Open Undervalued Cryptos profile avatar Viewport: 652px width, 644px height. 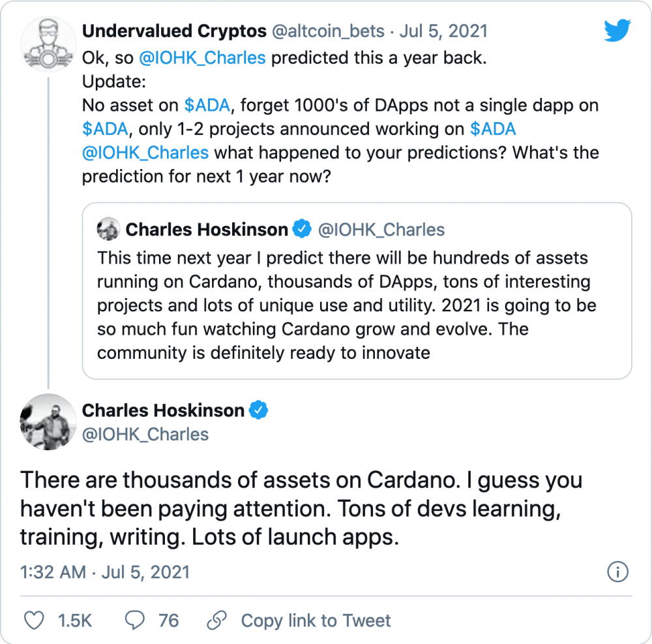(48, 44)
